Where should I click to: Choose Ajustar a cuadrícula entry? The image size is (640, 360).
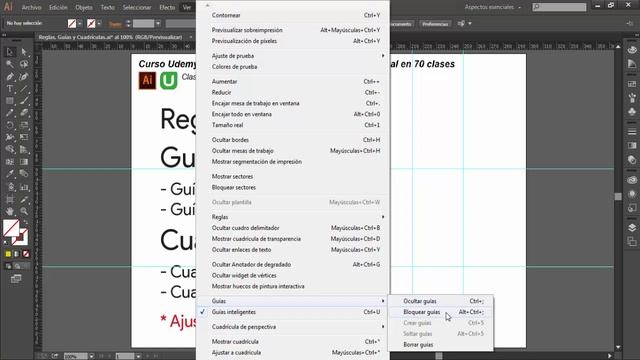(293, 352)
